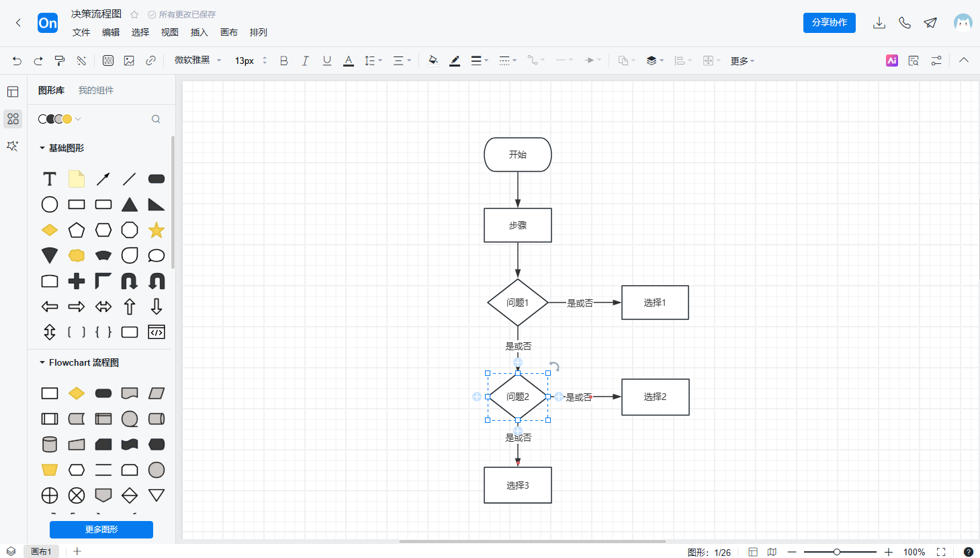Open the 微软雅黑 font dropdown
This screenshot has width=980, height=558.
pyautogui.click(x=197, y=61)
